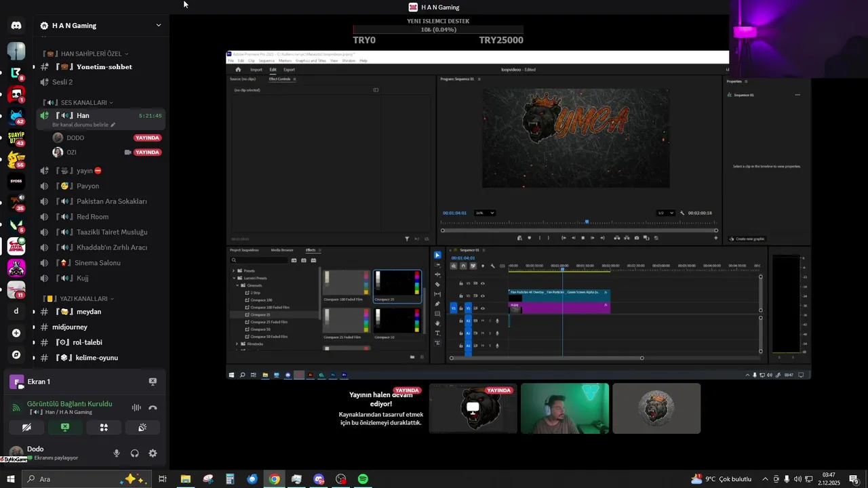This screenshot has width=868, height=488.
Task: Switch to the Import tab in Premiere
Action: [x=256, y=69]
